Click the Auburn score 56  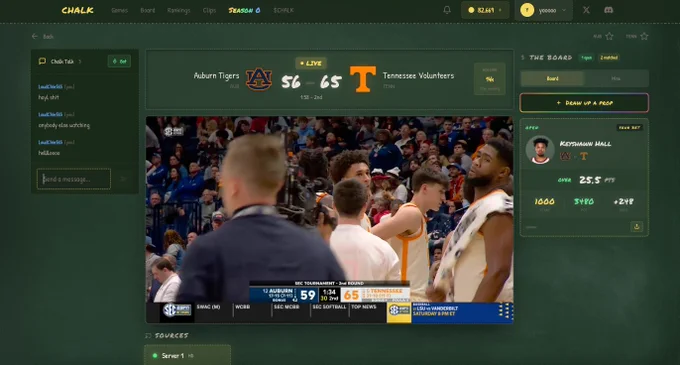(291, 81)
